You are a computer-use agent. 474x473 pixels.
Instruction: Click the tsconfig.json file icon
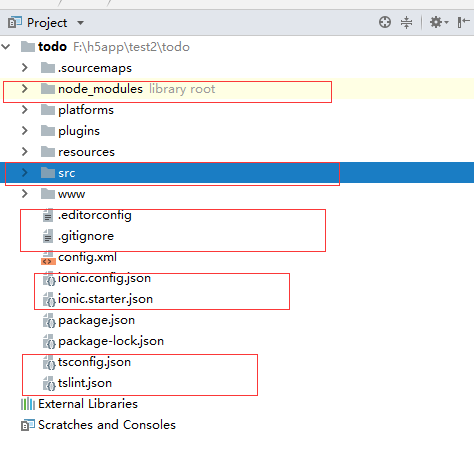coord(49,363)
